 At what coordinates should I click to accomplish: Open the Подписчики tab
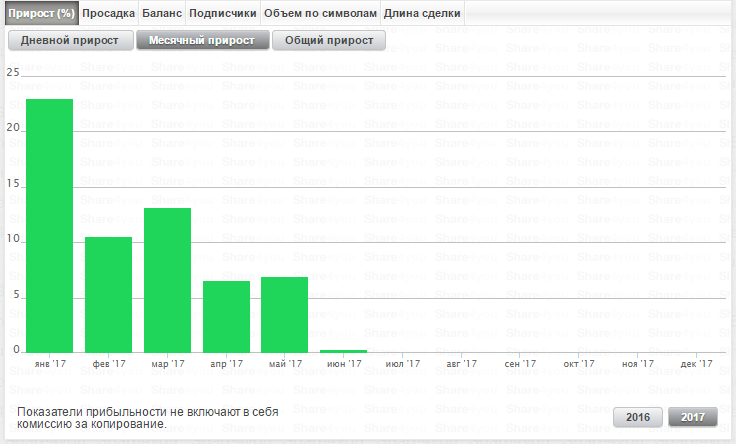pyautogui.click(x=223, y=13)
